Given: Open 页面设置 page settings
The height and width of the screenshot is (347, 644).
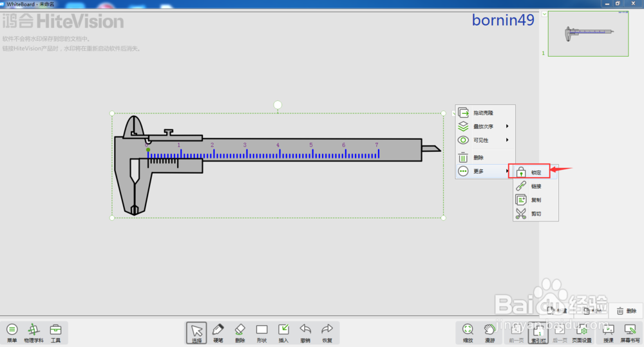Looking at the screenshot, I should tap(582, 333).
